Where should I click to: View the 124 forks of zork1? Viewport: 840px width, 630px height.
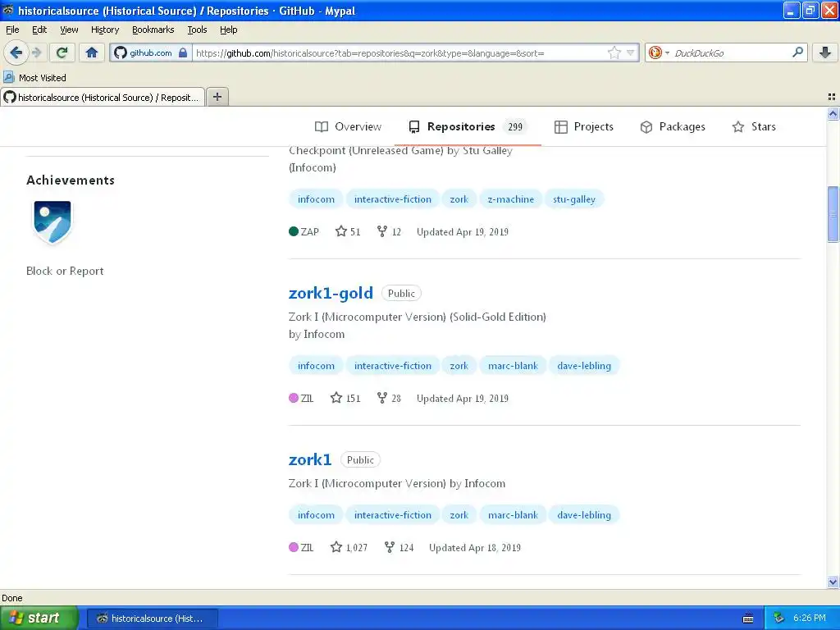coord(399,547)
